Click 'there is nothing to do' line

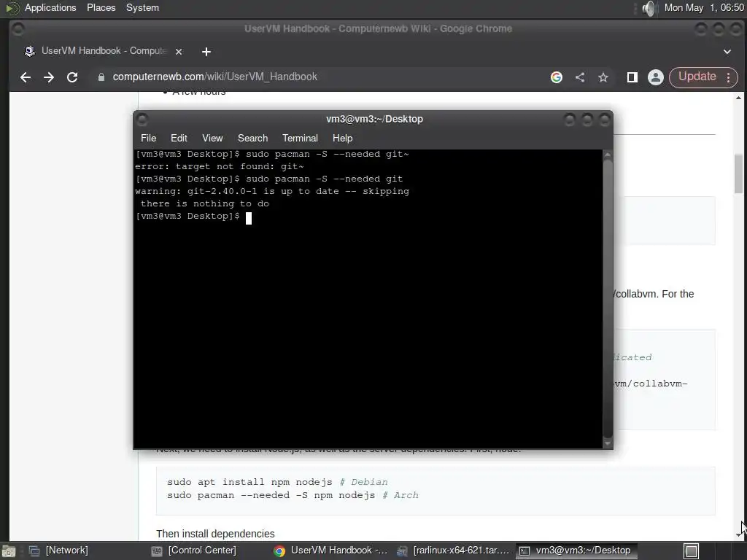coord(205,204)
